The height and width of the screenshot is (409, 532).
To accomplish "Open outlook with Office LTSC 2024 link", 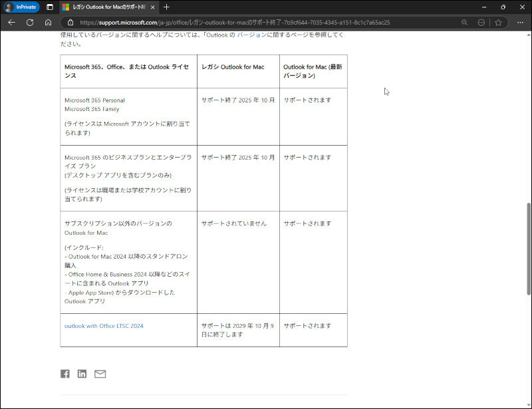I will (104, 326).
